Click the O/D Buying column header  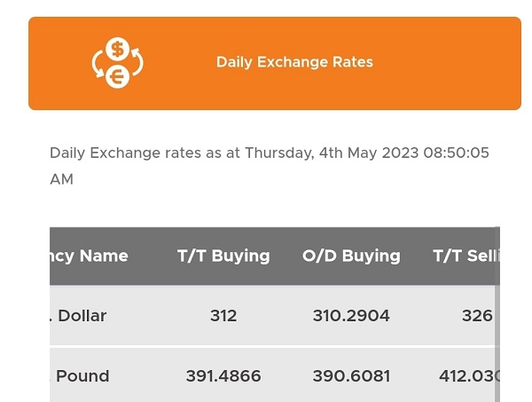coord(351,256)
